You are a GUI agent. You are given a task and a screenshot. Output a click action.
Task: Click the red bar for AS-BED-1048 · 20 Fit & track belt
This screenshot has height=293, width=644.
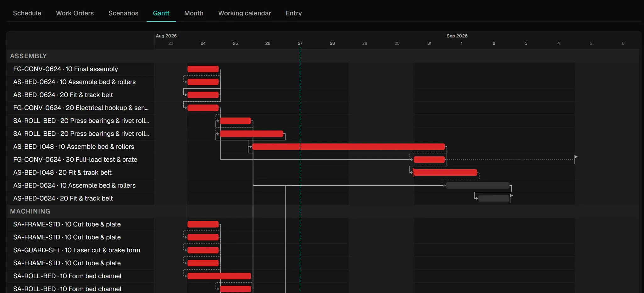tap(445, 172)
